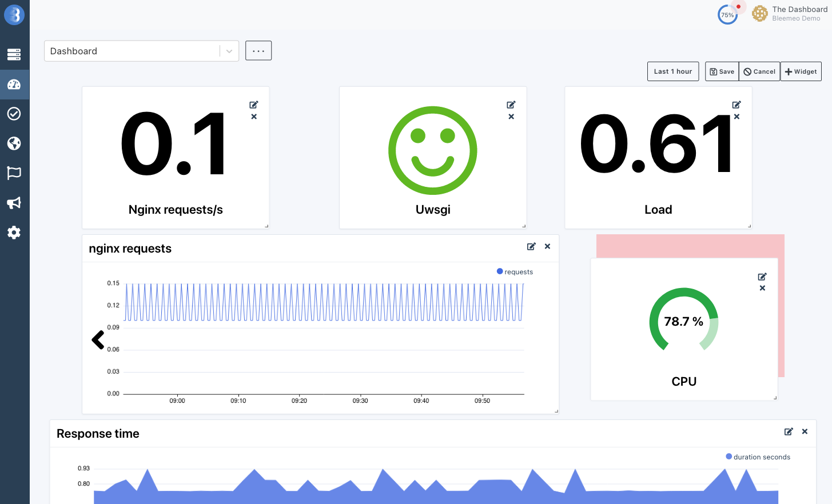Open the health checks section in sidebar
This screenshot has height=504, width=832.
click(14, 114)
